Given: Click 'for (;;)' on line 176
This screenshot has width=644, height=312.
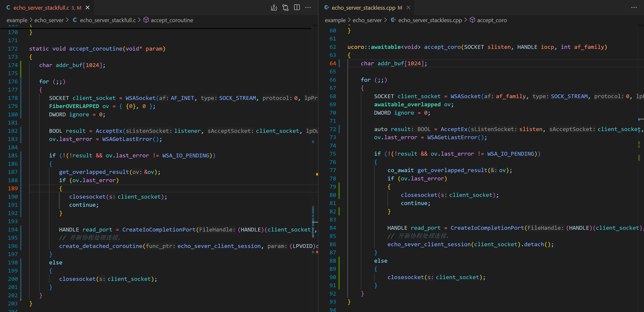Looking at the screenshot, I should click(x=52, y=82).
